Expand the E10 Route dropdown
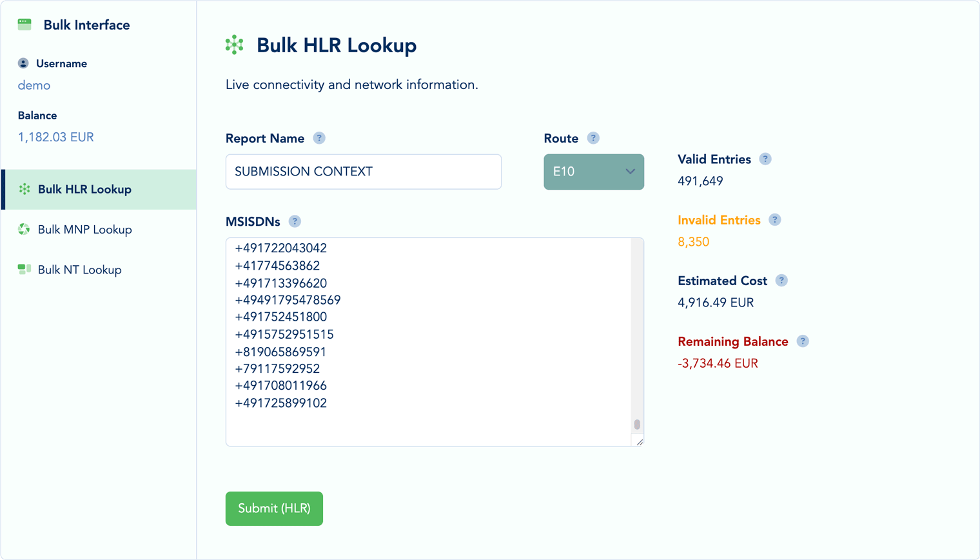Viewport: 980px width, 560px height. tap(594, 172)
